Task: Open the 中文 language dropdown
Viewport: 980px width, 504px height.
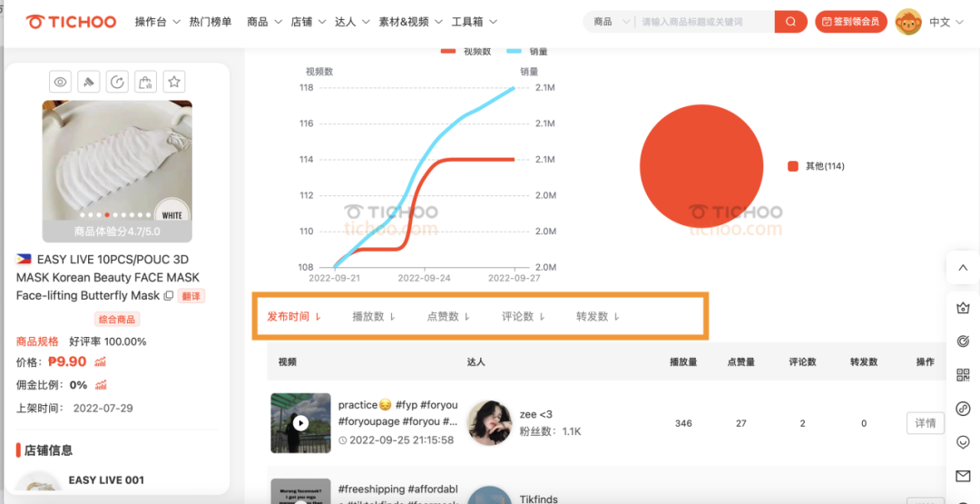Action: (946, 22)
